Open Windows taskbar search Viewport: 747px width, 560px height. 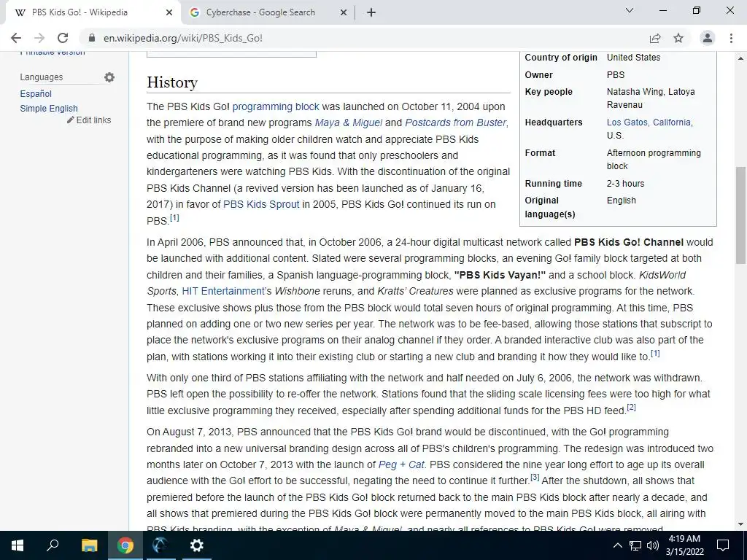click(x=53, y=545)
